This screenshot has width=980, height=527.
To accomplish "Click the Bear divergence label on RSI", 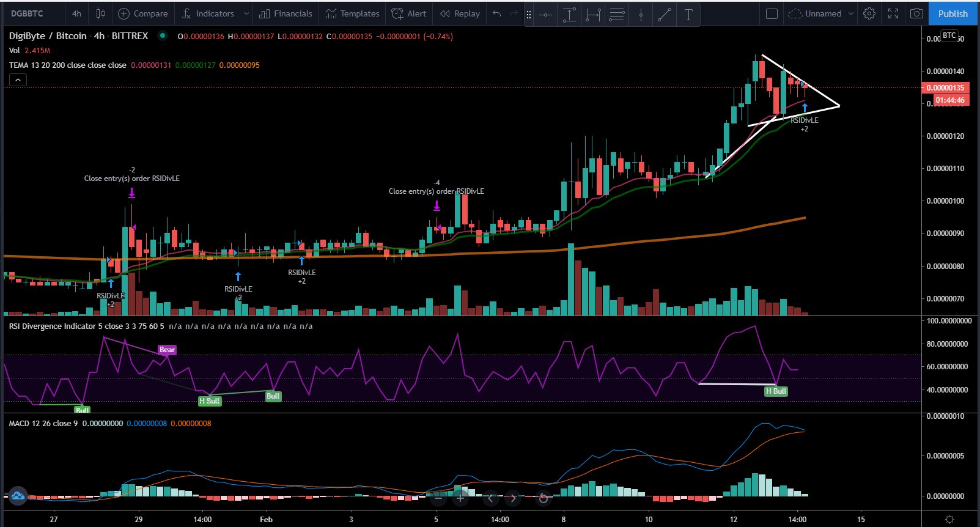I will tap(167, 350).
